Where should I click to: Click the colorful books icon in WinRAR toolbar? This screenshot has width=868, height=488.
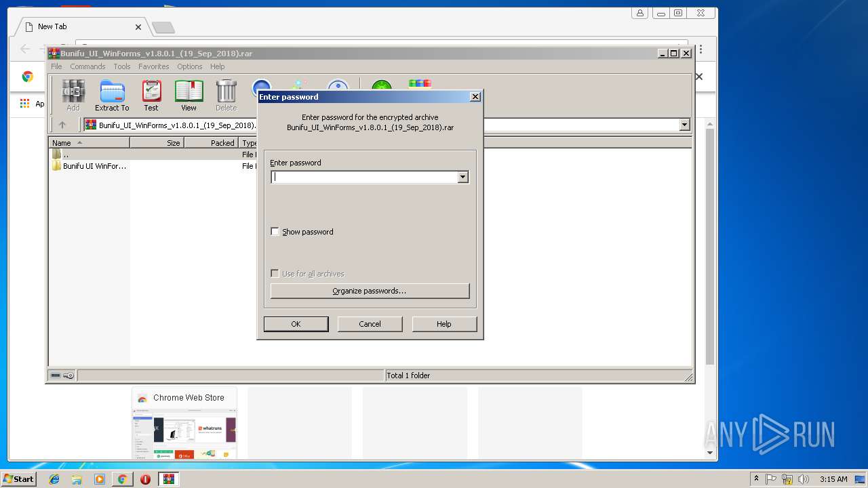coord(420,84)
